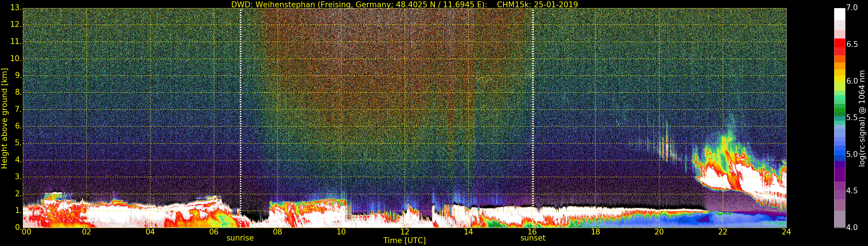Click the '12.' tick on the height axis
The width and height of the screenshot is (868, 246).
pos(16,24)
